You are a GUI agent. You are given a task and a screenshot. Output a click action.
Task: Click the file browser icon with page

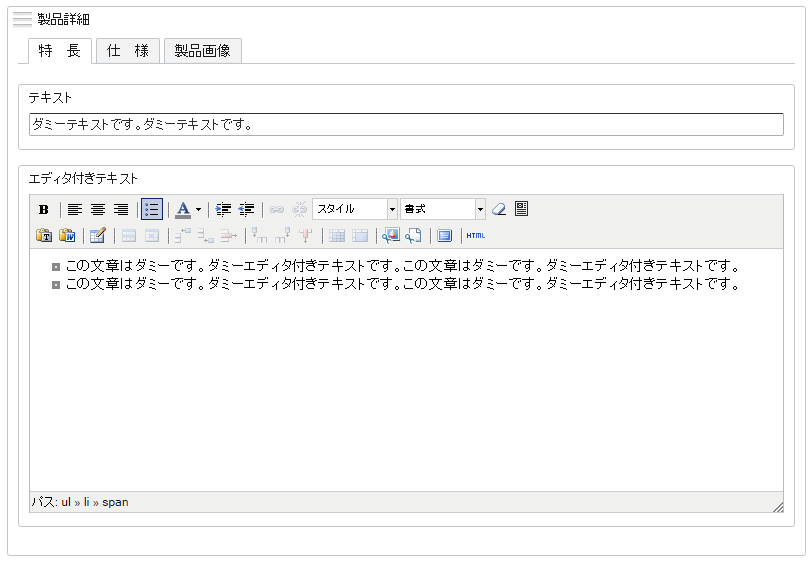(x=413, y=236)
